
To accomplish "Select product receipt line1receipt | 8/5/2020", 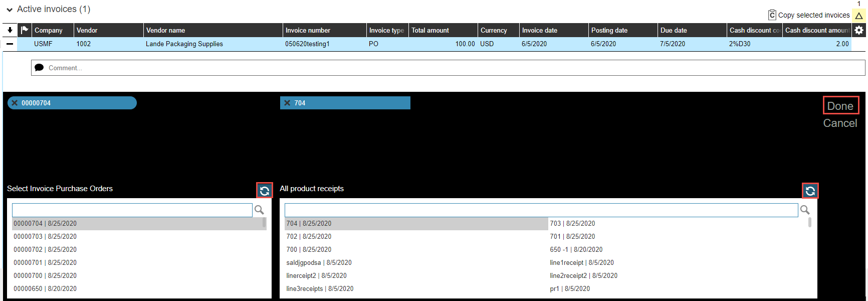I will tap(678, 263).
